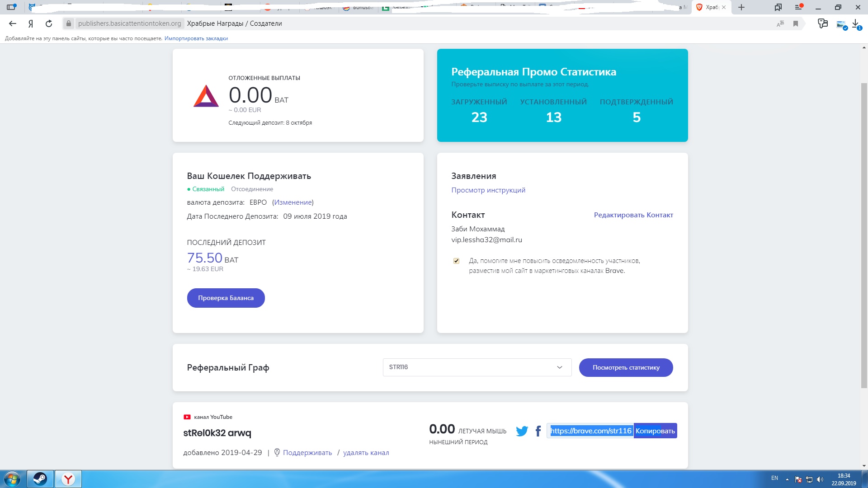Click Посмотреть статистику button
Viewport: 868px width, 488px height.
tap(626, 367)
